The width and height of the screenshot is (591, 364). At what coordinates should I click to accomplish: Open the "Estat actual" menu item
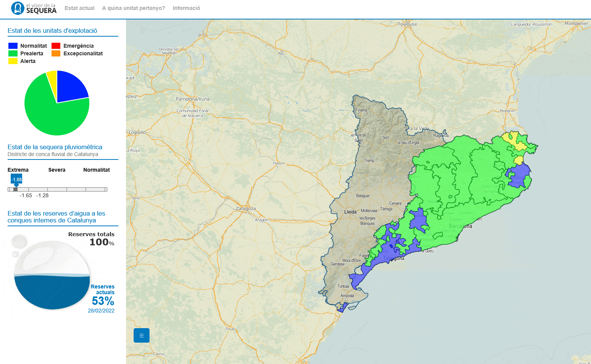click(x=79, y=8)
